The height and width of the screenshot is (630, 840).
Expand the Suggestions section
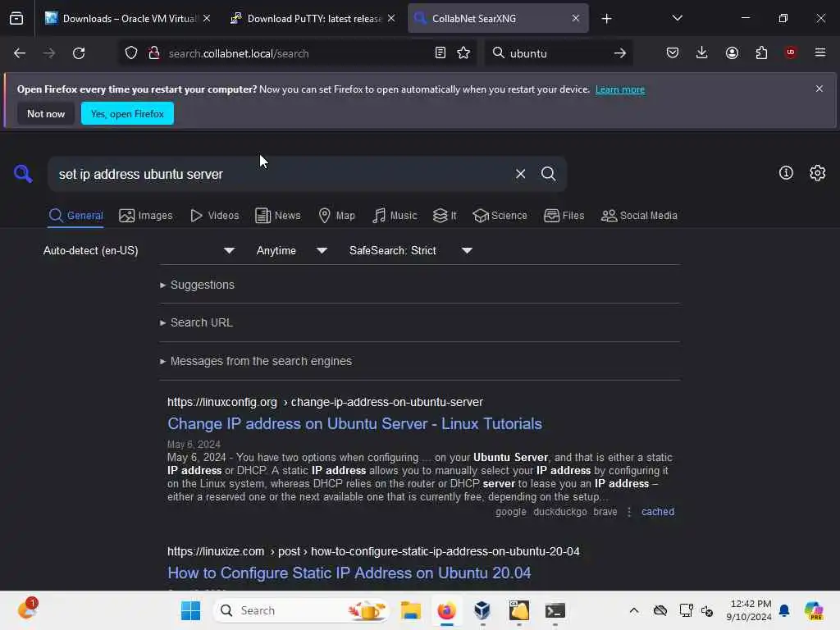(197, 285)
